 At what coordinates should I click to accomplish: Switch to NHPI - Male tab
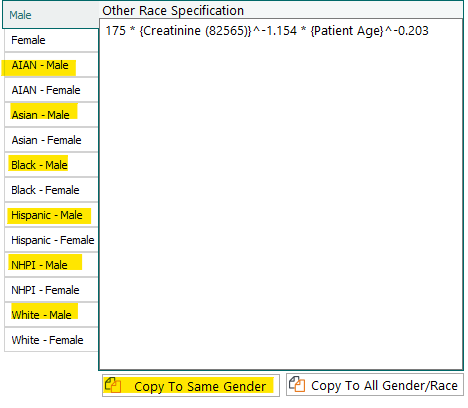click(x=51, y=265)
